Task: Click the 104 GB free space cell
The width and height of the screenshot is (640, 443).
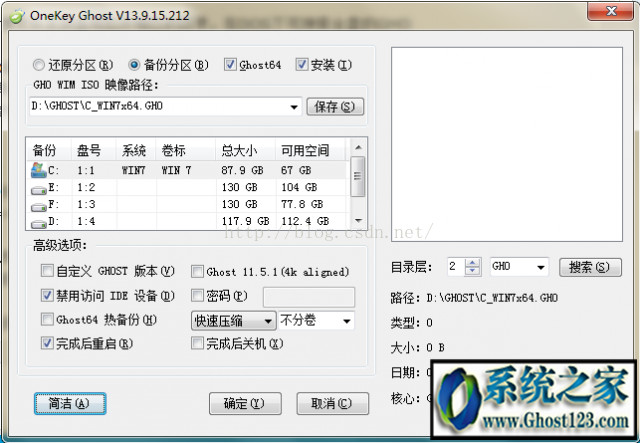Action: point(299,187)
